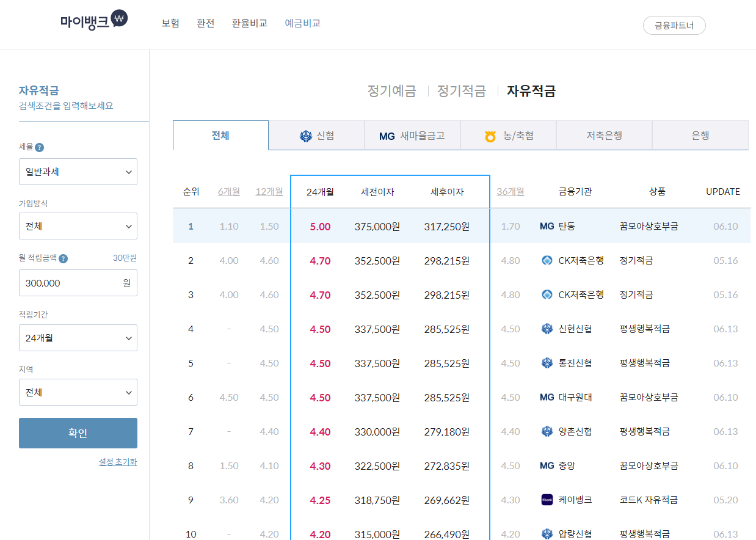Click the 농/축협 tab medal icon
756x540 pixels.
point(490,136)
